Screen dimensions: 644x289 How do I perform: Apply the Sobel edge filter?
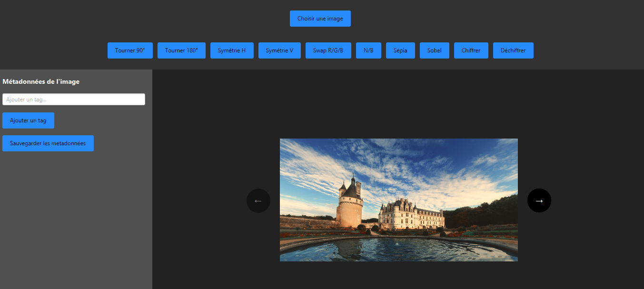pos(434,50)
